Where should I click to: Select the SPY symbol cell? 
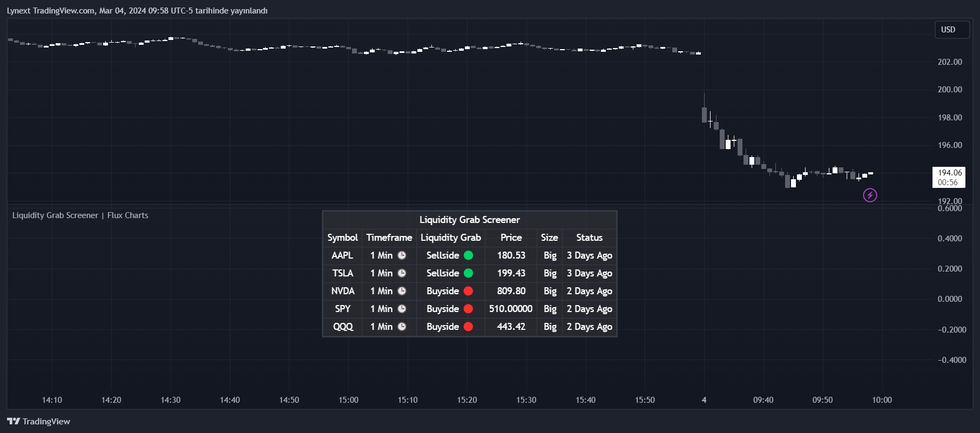(x=342, y=309)
